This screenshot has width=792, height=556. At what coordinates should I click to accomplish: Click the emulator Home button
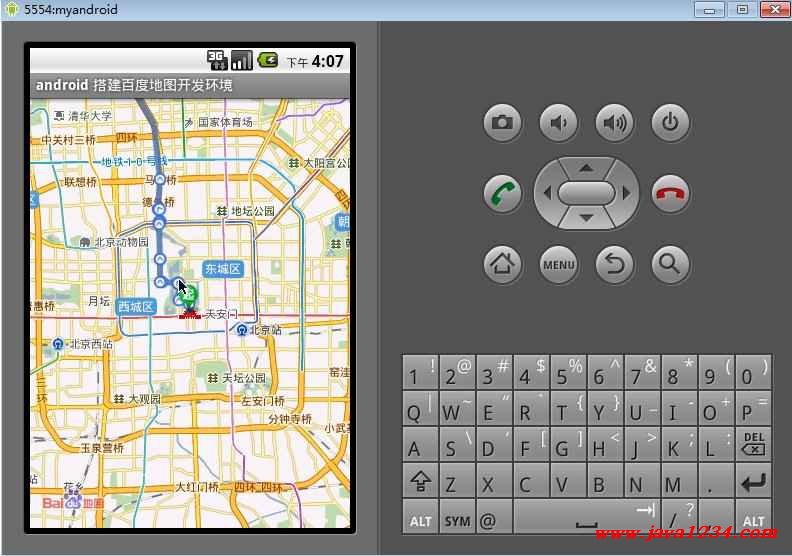coord(502,264)
